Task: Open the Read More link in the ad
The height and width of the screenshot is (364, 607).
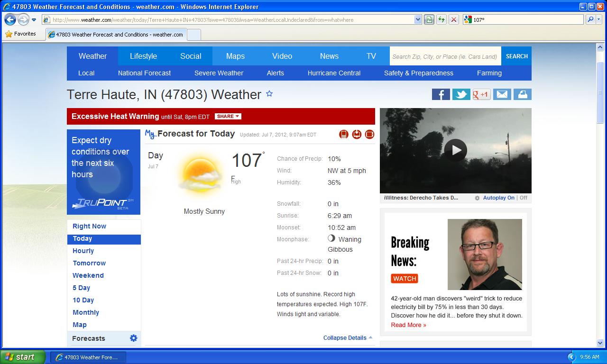Action: click(x=408, y=325)
